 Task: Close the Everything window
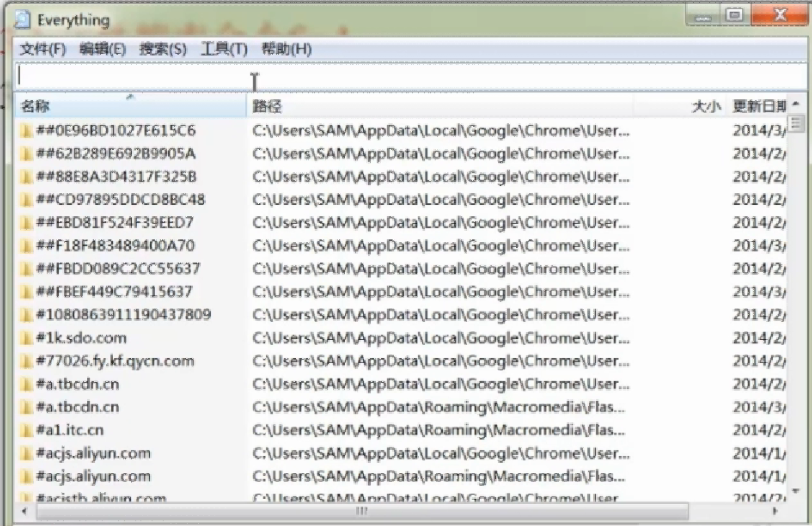point(778,16)
